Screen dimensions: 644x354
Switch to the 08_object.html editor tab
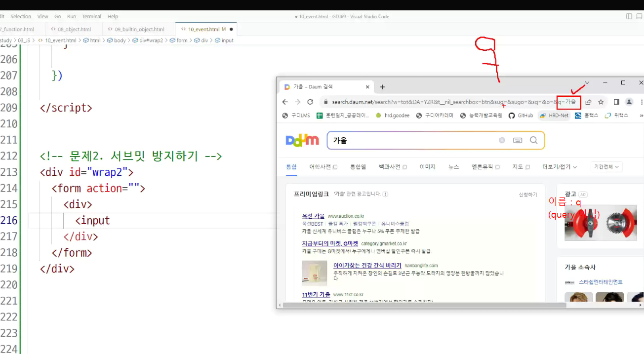point(73,29)
